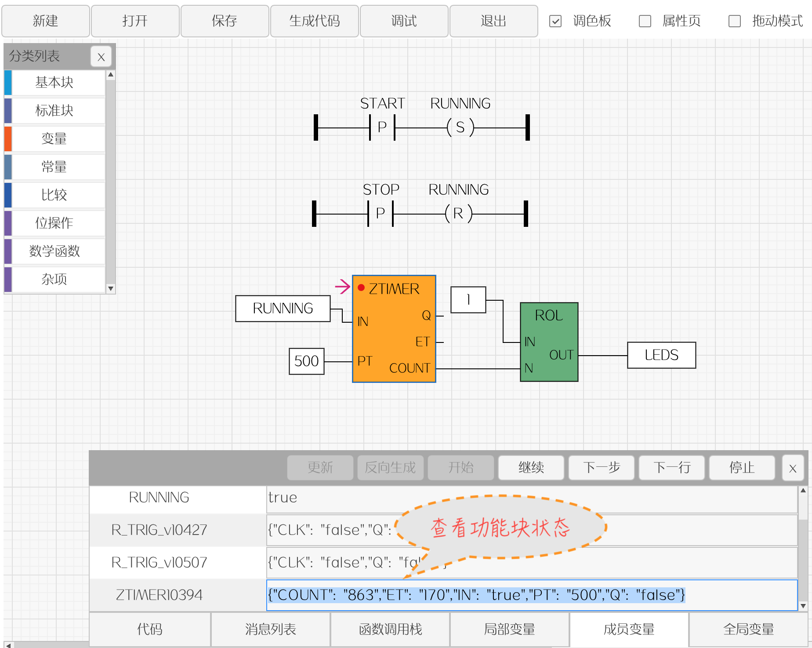This screenshot has width=812, height=648.
Task: Click the ZTIMER Q output pin
Action: [x=426, y=315]
